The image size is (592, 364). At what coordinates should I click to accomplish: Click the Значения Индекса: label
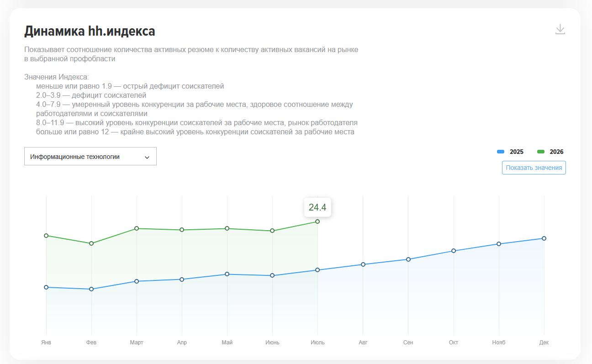[57, 77]
